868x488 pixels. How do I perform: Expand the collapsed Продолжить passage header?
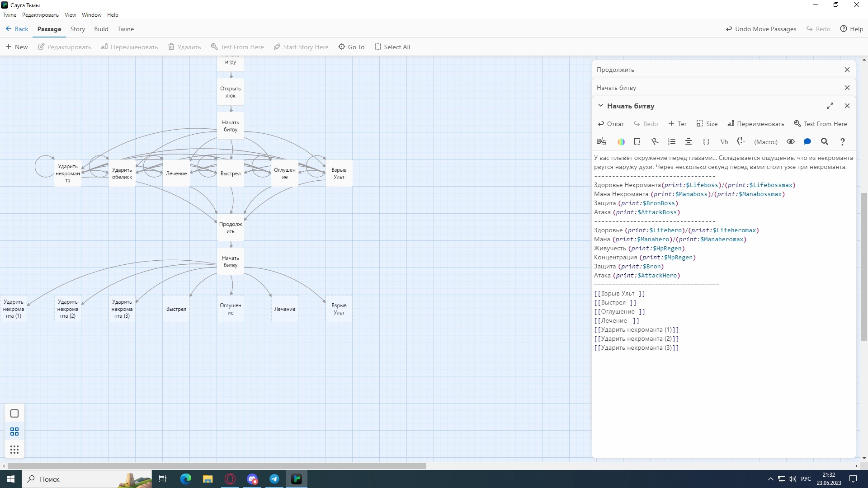[615, 70]
